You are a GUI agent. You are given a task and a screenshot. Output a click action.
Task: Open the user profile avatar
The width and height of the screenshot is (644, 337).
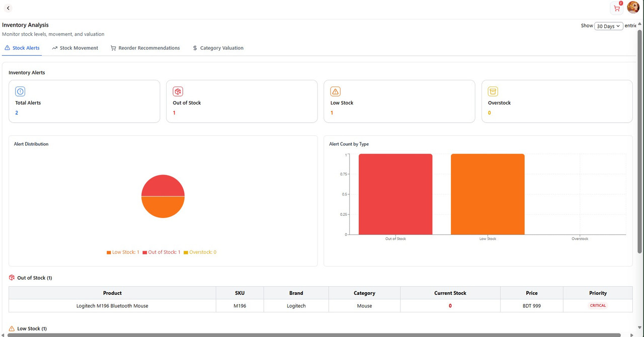pyautogui.click(x=633, y=7)
